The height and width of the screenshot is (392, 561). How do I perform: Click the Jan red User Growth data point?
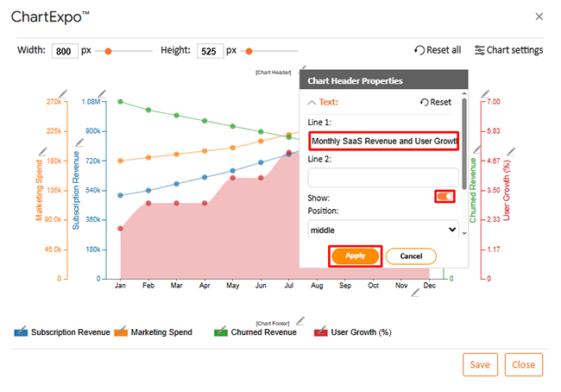[120, 229]
